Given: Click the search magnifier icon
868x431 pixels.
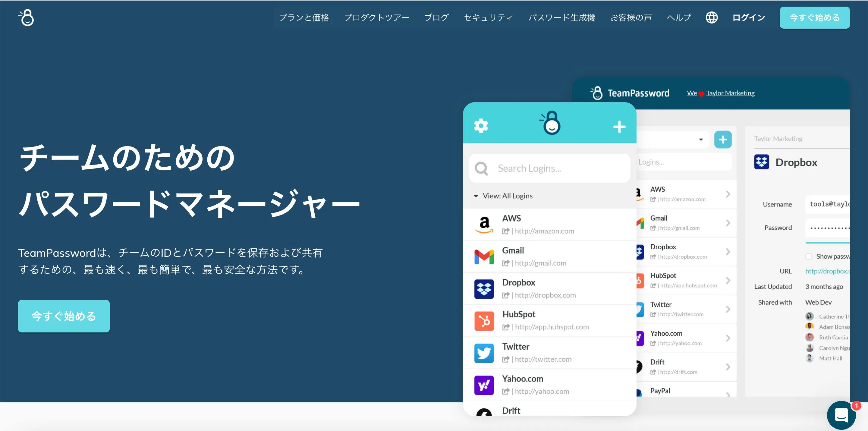Looking at the screenshot, I should [x=481, y=168].
